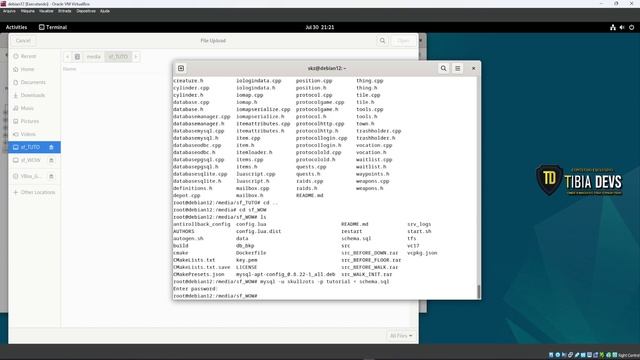Click the terminal prompt on the last line
The height and width of the screenshot is (360, 640).
click(x=215, y=296)
